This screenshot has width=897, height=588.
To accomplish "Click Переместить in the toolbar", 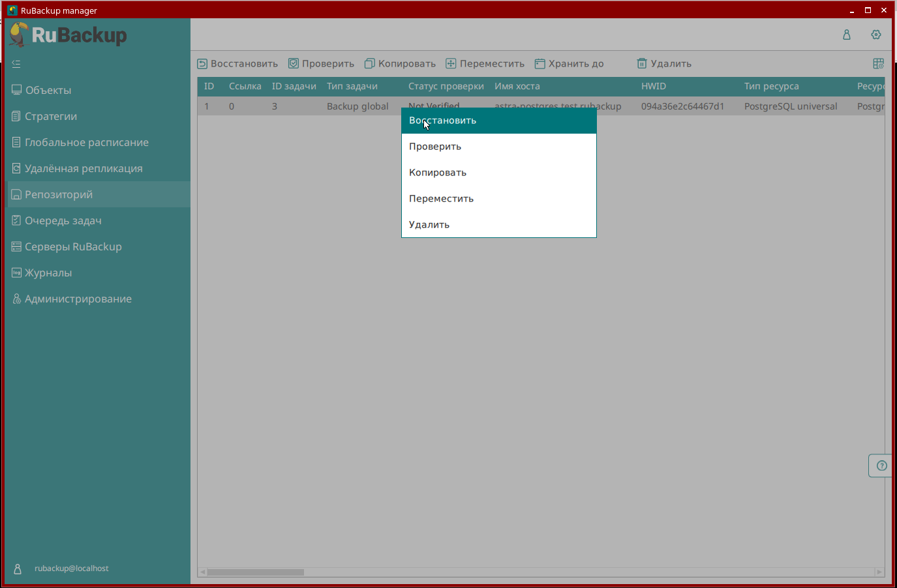I will pyautogui.click(x=485, y=64).
